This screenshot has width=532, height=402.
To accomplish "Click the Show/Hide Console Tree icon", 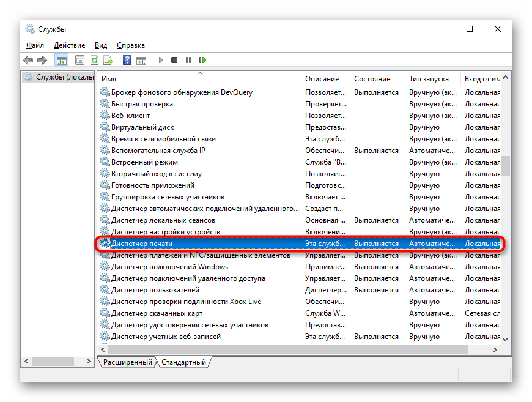I will click(x=61, y=60).
